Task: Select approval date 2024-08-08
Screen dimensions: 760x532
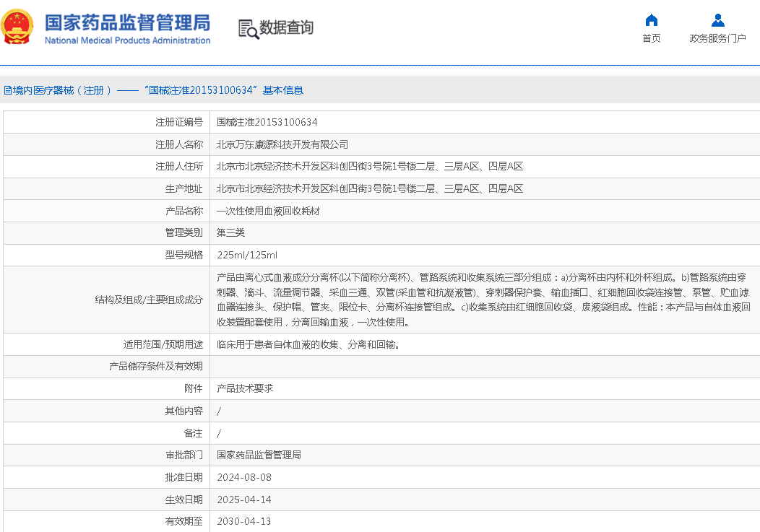Action: pyautogui.click(x=244, y=477)
